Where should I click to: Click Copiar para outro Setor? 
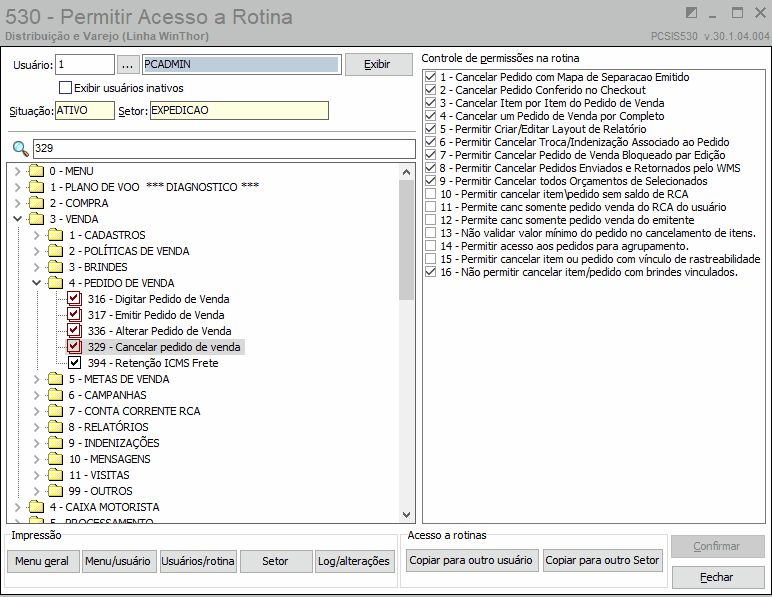tap(603, 561)
